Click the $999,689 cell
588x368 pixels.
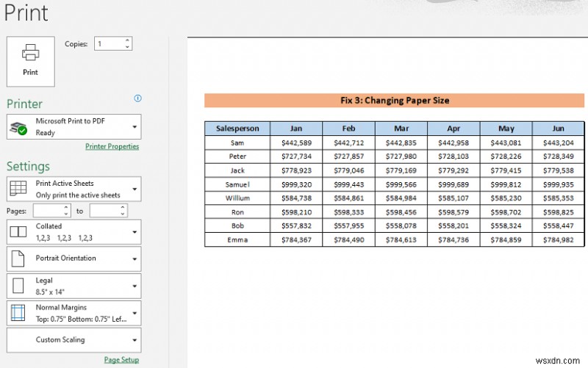click(453, 184)
